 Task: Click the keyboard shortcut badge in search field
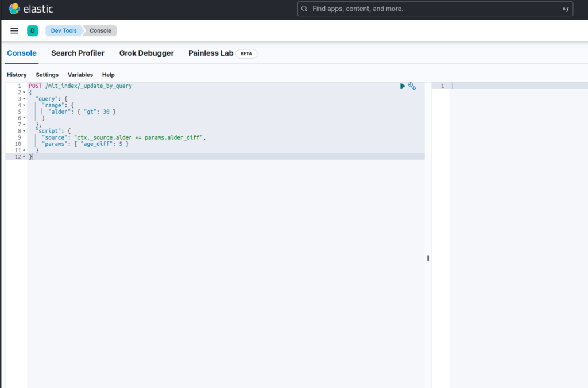565,9
